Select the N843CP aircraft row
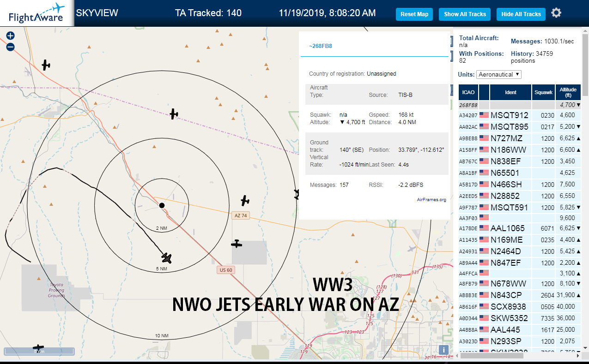Image resolution: width=589 pixels, height=364 pixels. (x=520, y=295)
